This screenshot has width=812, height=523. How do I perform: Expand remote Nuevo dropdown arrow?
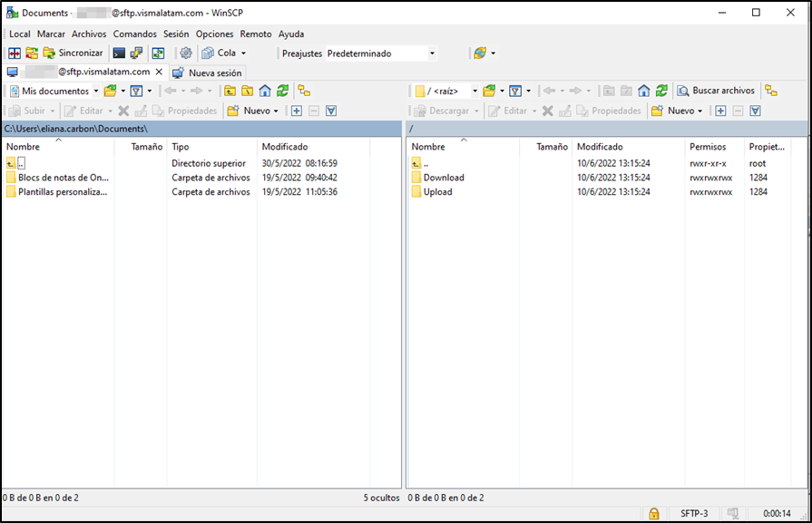tap(699, 111)
